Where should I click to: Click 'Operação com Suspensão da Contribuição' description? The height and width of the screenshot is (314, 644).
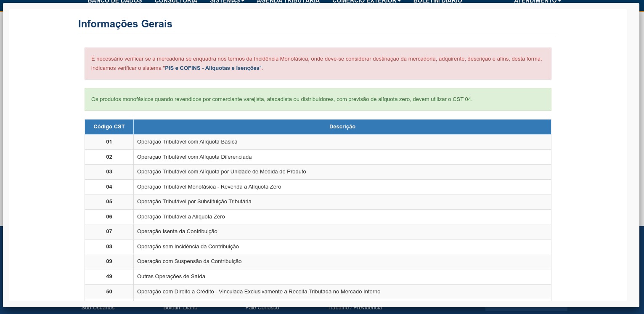189,261
